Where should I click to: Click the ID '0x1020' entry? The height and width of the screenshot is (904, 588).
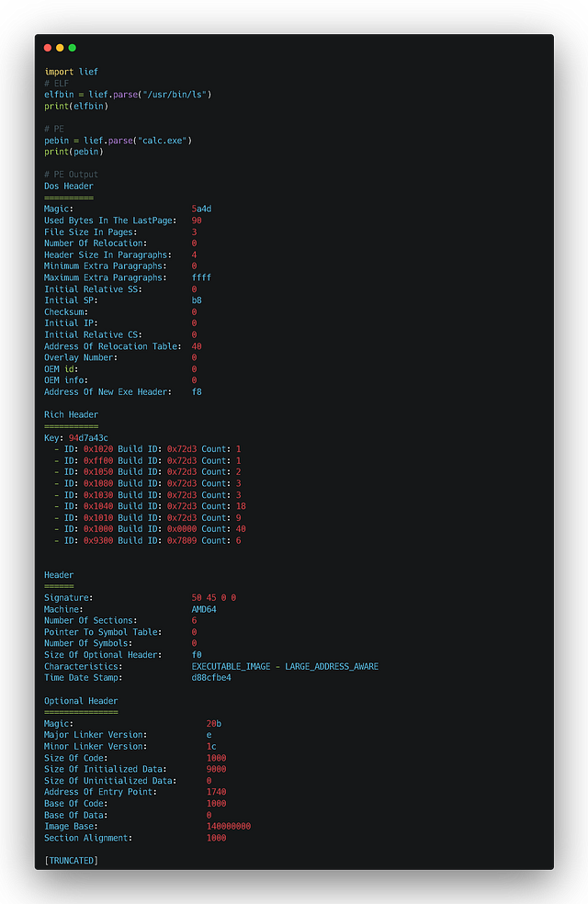pyautogui.click(x=148, y=449)
